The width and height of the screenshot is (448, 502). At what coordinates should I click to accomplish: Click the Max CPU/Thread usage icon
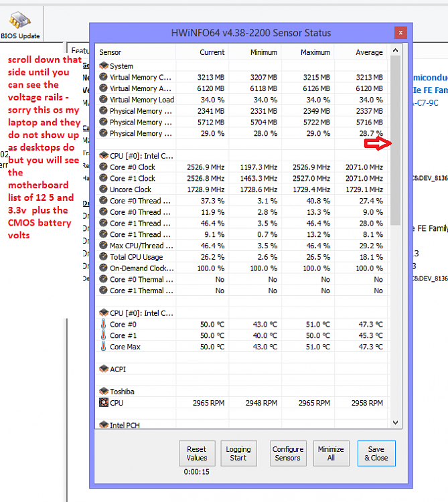103,245
